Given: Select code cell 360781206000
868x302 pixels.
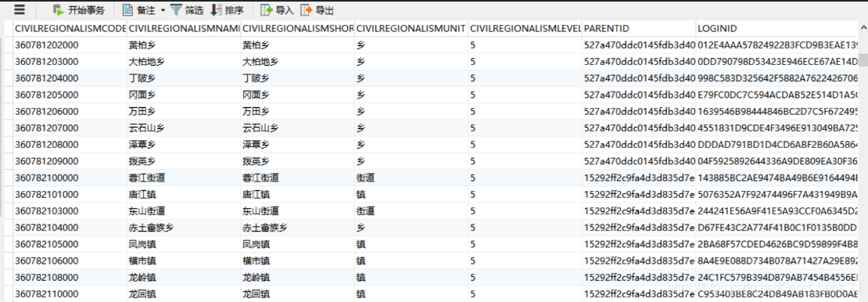Looking at the screenshot, I should (70, 111).
